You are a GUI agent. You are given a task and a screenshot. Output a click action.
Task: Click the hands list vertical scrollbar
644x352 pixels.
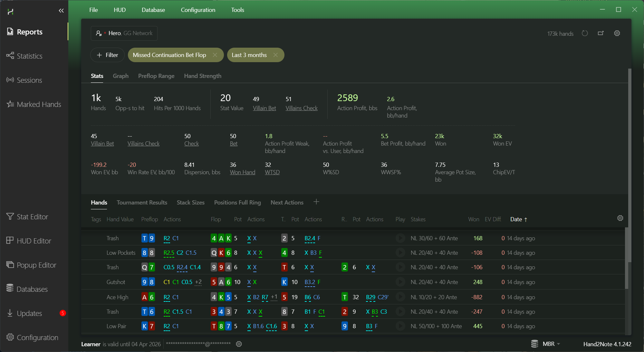pos(626,258)
